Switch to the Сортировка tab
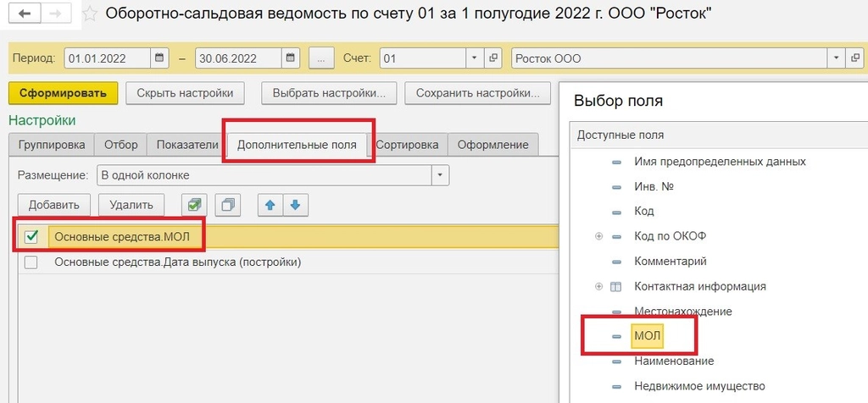Viewport: 868px width, 403px height. point(408,145)
